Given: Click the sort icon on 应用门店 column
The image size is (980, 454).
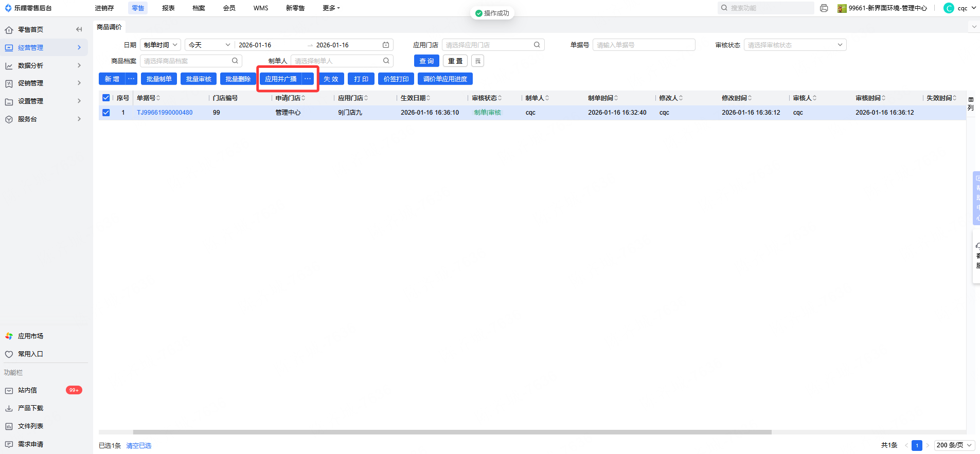Looking at the screenshot, I should click(x=366, y=98).
